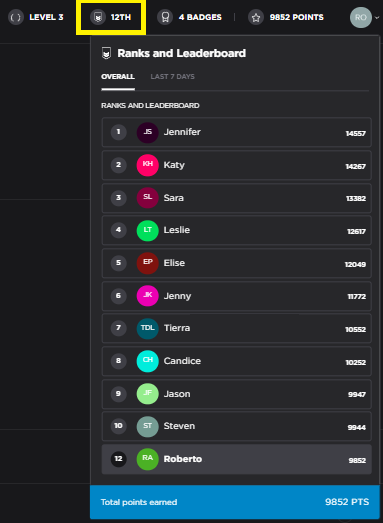This screenshot has width=383, height=523.
Task: Click the Ranks and Leaderboard shield icon
Action: click(106, 53)
